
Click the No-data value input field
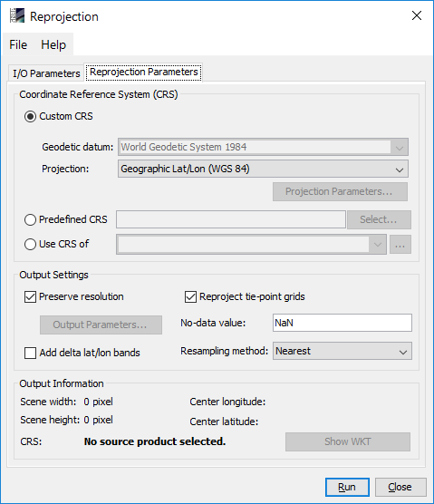[342, 323]
